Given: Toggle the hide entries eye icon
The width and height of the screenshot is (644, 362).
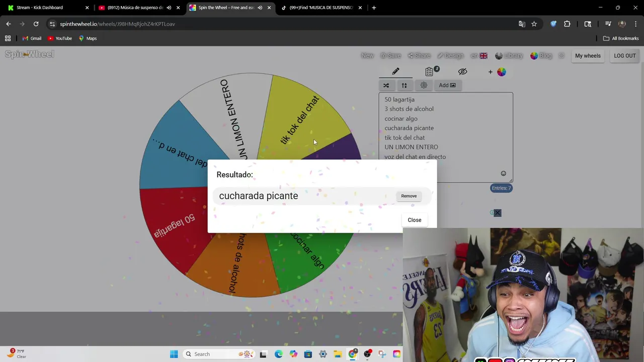Looking at the screenshot, I should pos(463,71).
